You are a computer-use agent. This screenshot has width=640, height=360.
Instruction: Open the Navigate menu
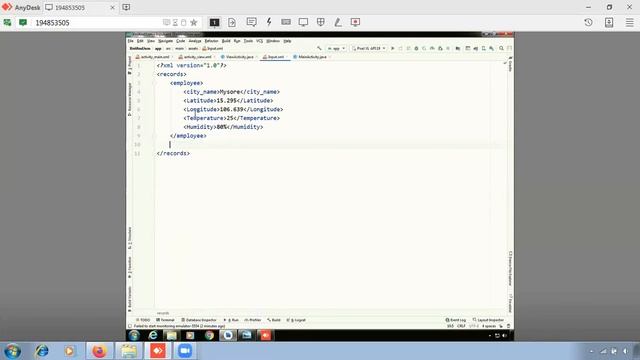[x=165, y=41]
